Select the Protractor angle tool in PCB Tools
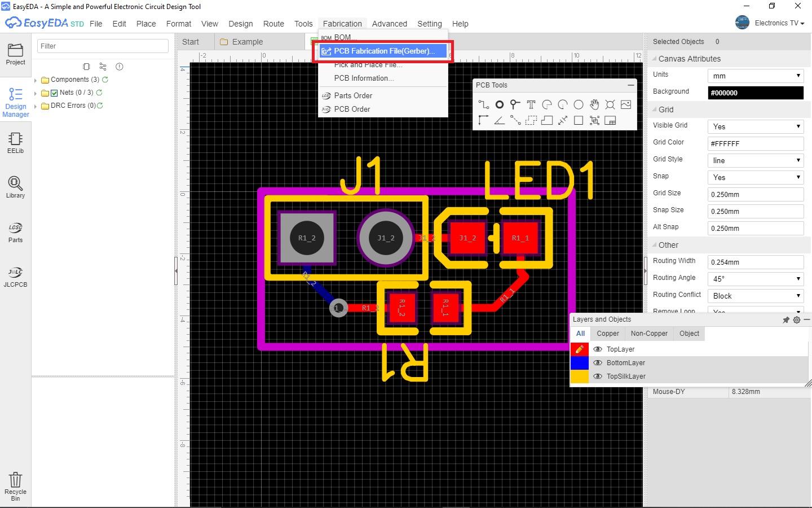The height and width of the screenshot is (508, 812). point(499,120)
